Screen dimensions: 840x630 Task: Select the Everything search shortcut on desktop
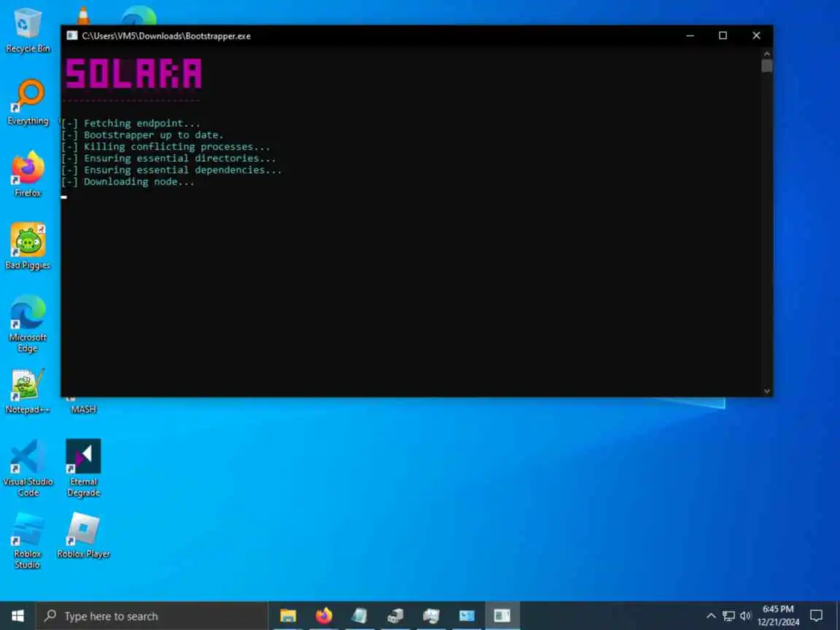[28, 102]
